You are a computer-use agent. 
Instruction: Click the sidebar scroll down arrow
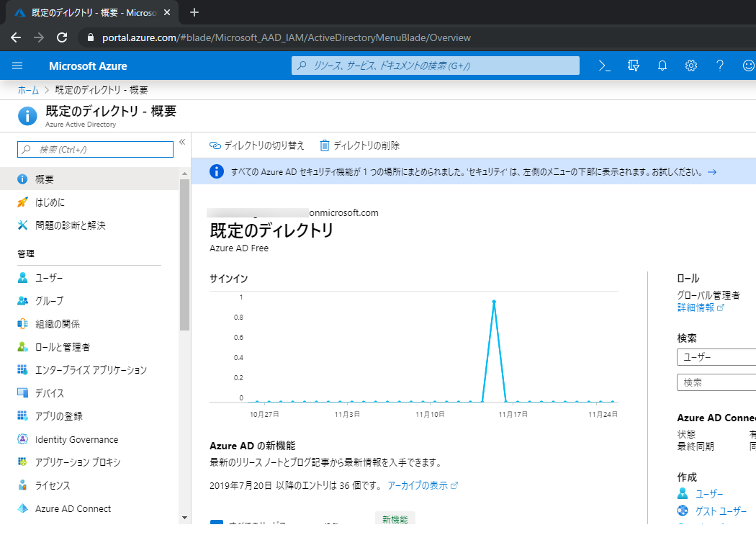coord(184,518)
